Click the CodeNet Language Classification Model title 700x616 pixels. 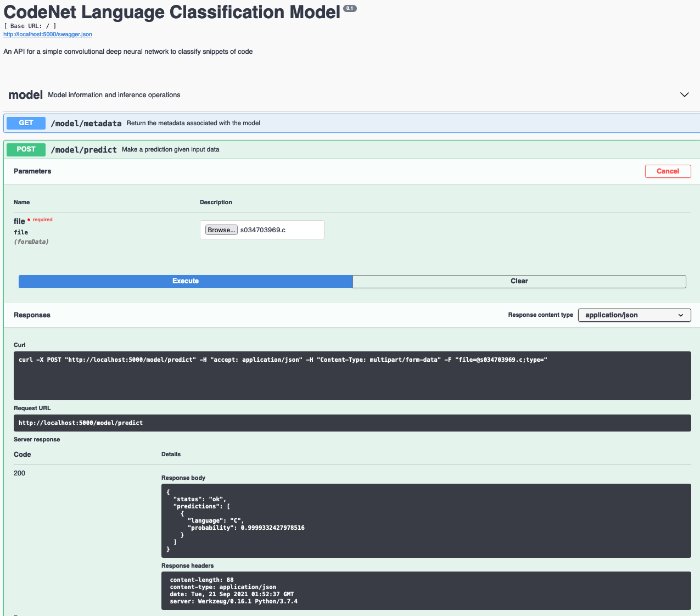(172, 12)
